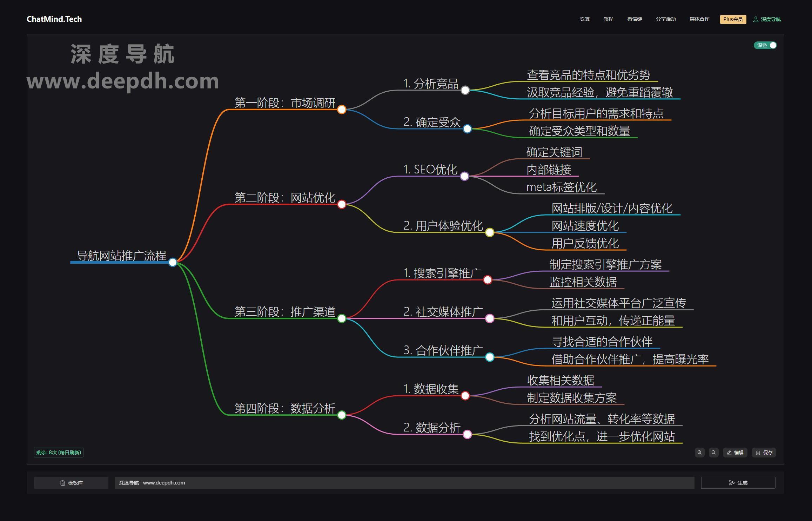
Task: Collapse the 第三阶段：推广渠道 node circle
Action: tap(342, 318)
